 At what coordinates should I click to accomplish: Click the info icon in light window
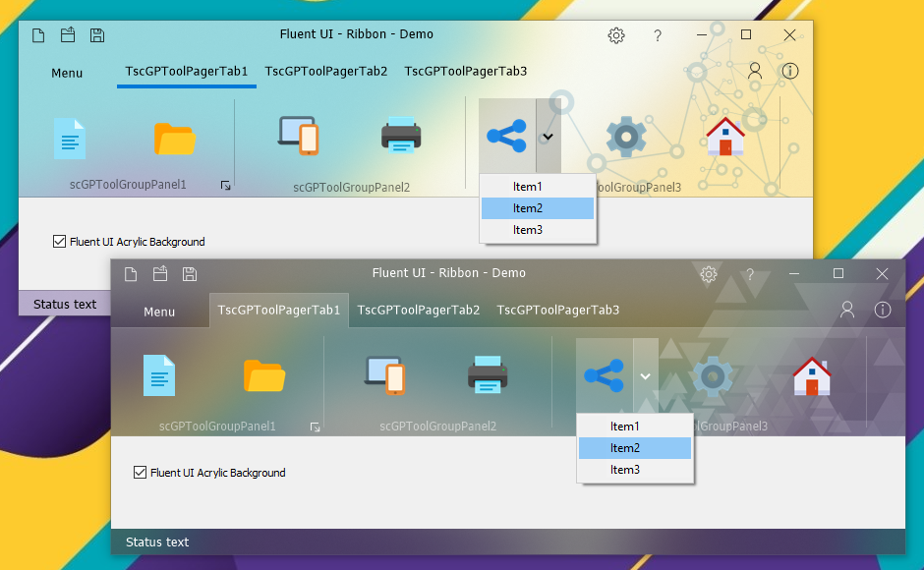[790, 71]
